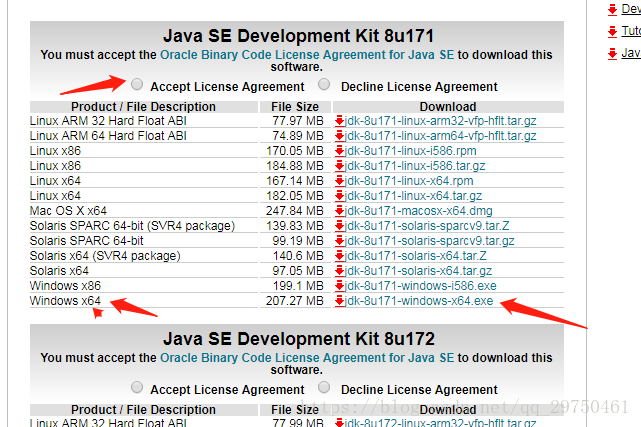641x427 pixels.
Task: Click Linux ARM 64 Hard Float ABI text
Action: 108,136
